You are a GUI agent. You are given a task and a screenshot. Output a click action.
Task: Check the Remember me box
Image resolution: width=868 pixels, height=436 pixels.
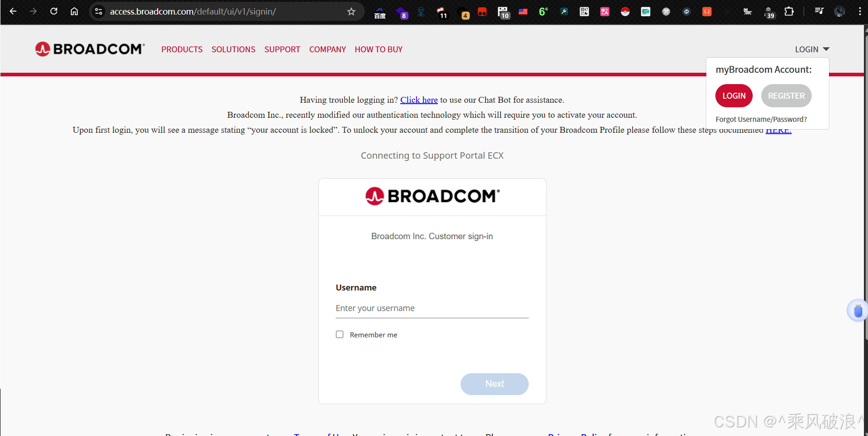pyautogui.click(x=340, y=335)
